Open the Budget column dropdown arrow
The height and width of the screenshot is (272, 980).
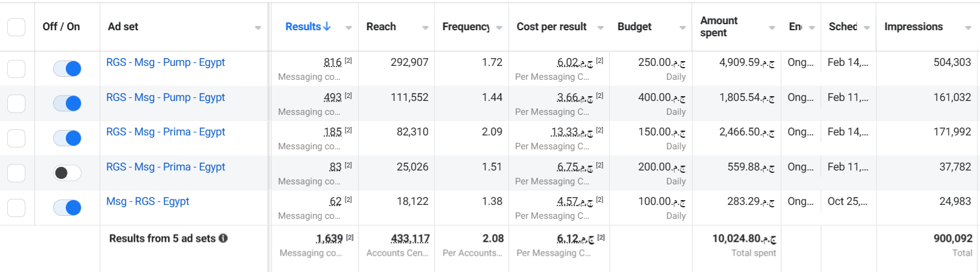point(682,28)
